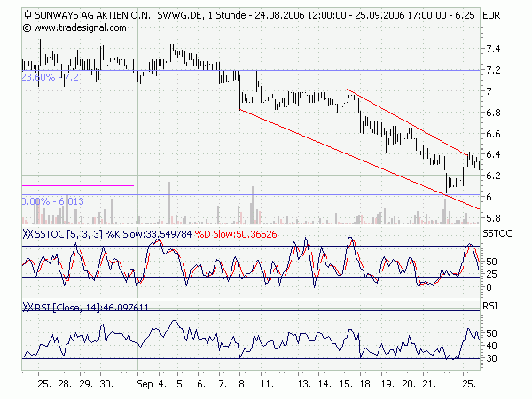Select the lower red channel trendline
This screenshot has width=532, height=399.
click(x=360, y=160)
